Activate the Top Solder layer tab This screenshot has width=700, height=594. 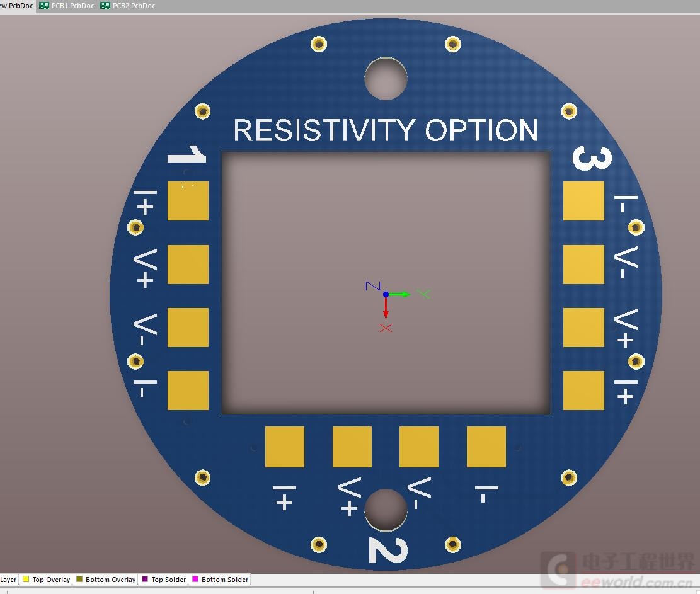tap(163, 580)
